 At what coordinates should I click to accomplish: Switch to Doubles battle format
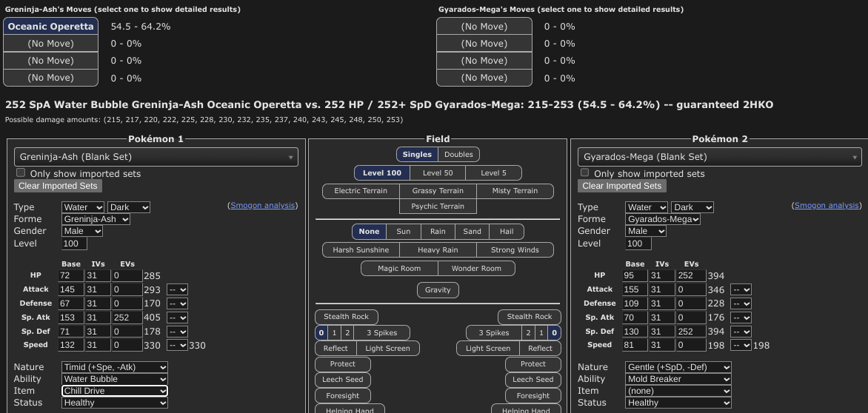459,154
